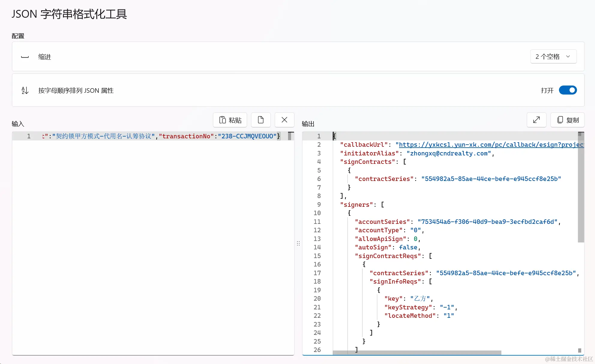Click the paste (粘贴) clipboard icon

[x=230, y=120]
